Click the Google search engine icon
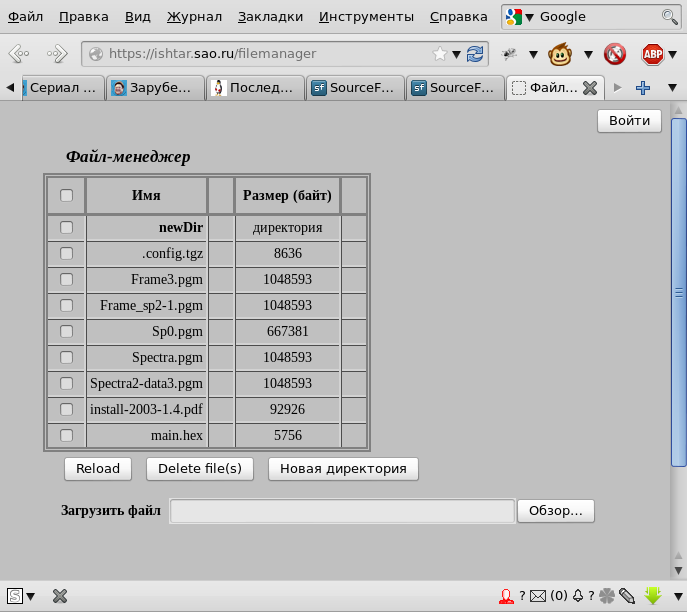 click(x=513, y=17)
